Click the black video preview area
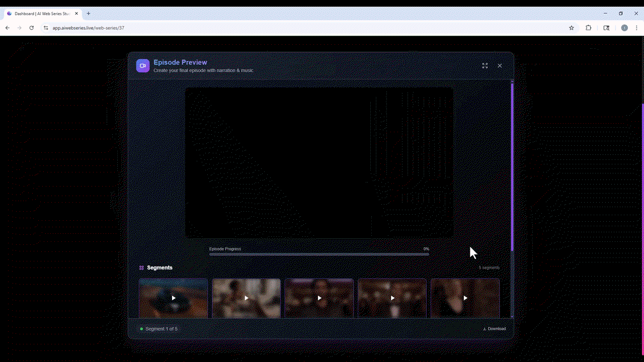This screenshot has width=644, height=362. point(319,162)
